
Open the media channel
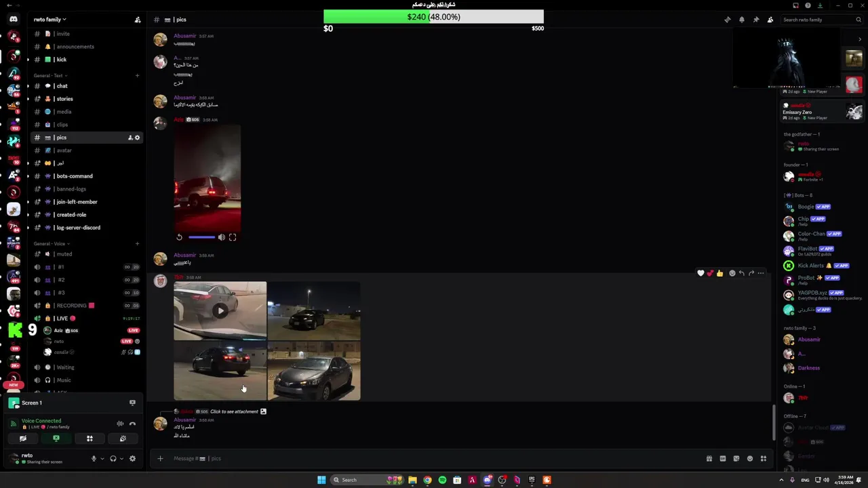[x=87, y=112]
